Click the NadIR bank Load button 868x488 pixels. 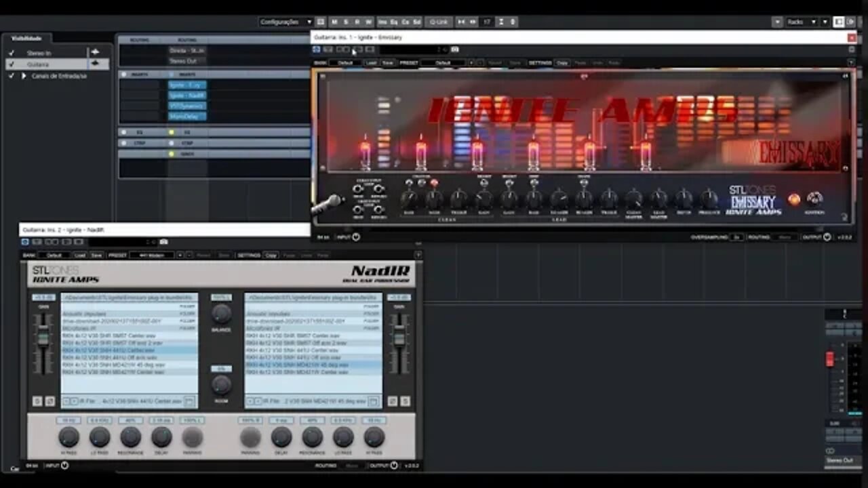point(80,256)
